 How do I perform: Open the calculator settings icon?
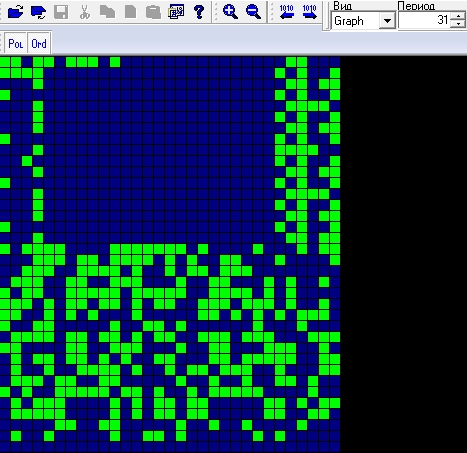(176, 12)
